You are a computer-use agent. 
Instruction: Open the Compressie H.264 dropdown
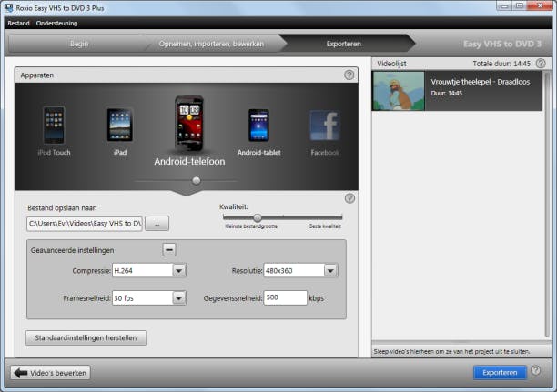179,270
